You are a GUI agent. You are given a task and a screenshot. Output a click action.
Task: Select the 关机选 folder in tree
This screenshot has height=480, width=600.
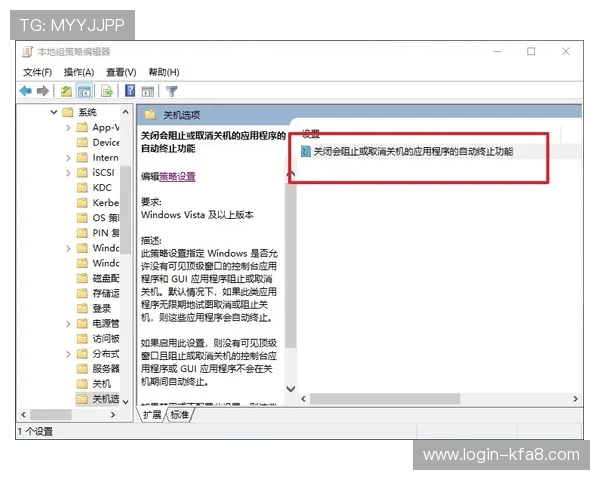click(x=98, y=399)
